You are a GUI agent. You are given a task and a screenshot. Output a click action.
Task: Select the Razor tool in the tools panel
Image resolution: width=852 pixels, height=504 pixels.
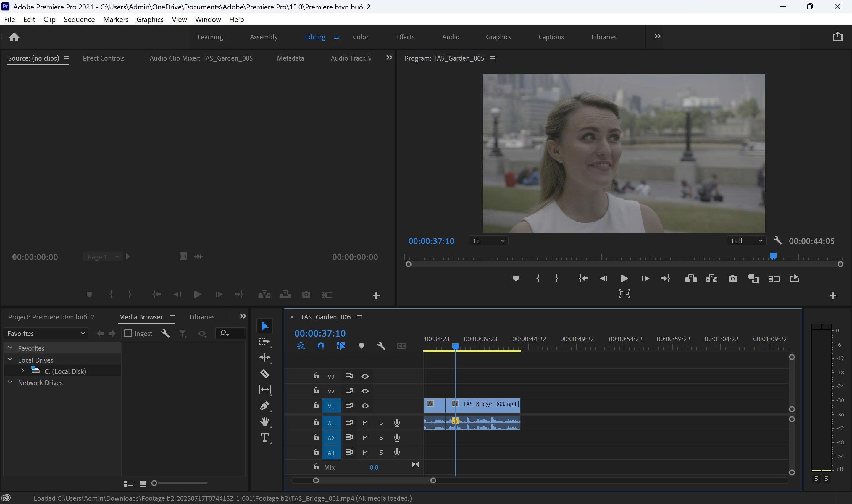tap(264, 374)
